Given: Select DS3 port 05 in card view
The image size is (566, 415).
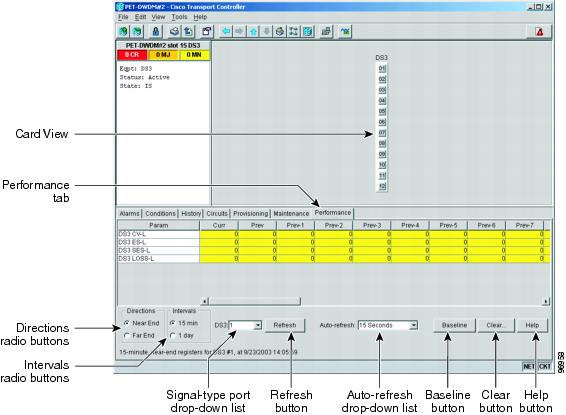Looking at the screenshot, I should [x=382, y=112].
